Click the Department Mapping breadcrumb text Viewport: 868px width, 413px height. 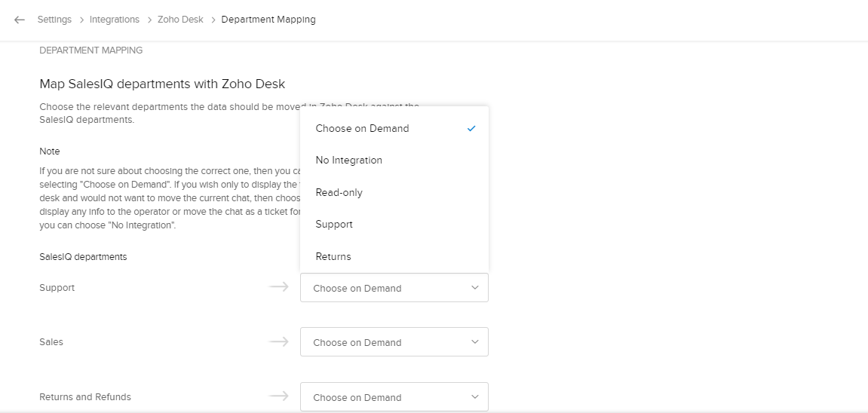click(x=268, y=20)
